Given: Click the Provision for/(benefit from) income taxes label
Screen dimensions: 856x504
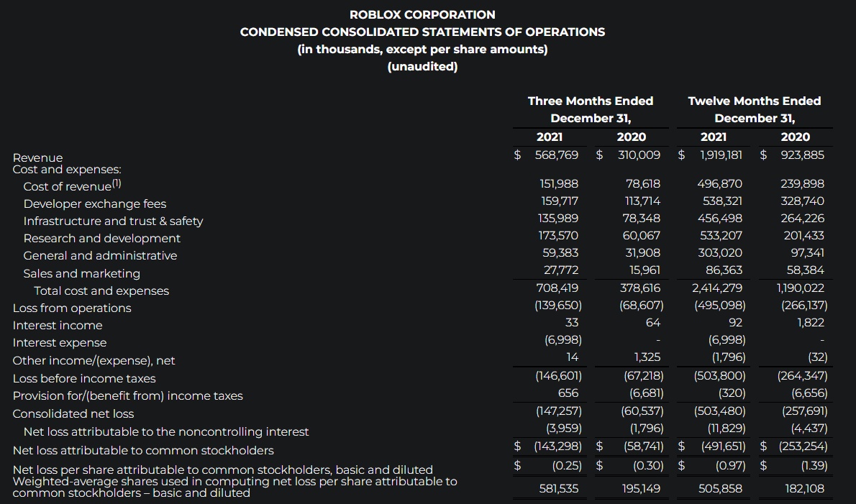Looking at the screenshot, I should pyautogui.click(x=127, y=395).
